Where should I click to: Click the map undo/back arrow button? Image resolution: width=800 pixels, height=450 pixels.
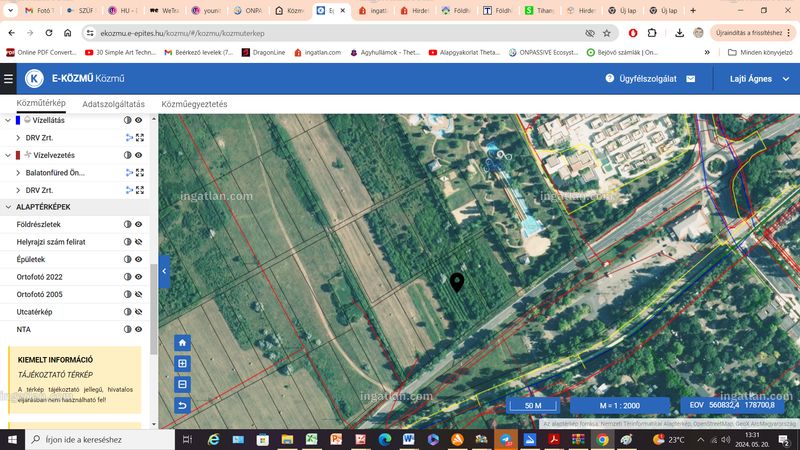pos(182,405)
